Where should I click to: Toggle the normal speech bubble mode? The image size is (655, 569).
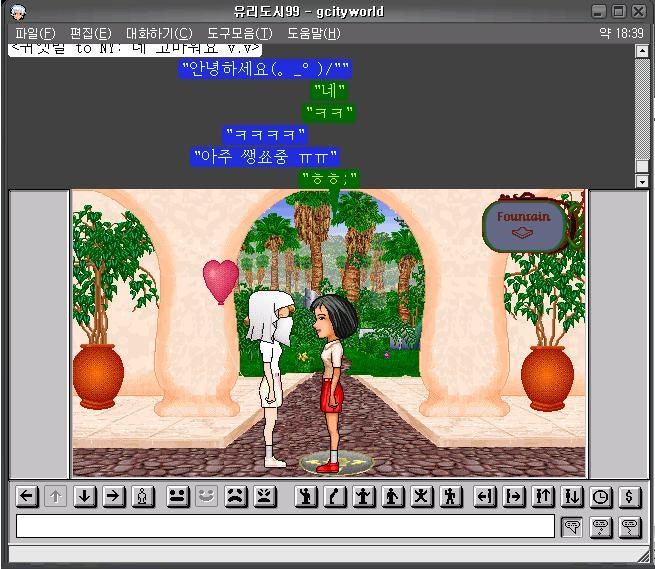click(x=573, y=527)
